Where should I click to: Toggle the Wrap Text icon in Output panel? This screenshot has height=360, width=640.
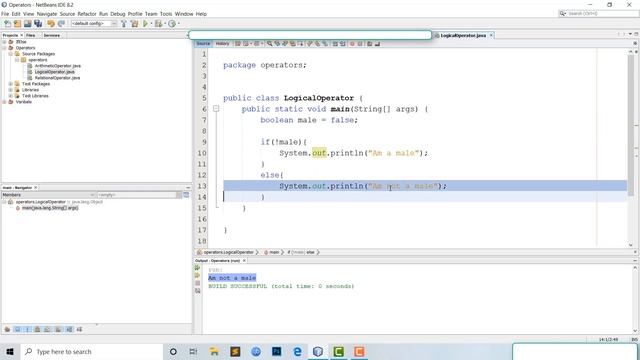tap(198, 291)
